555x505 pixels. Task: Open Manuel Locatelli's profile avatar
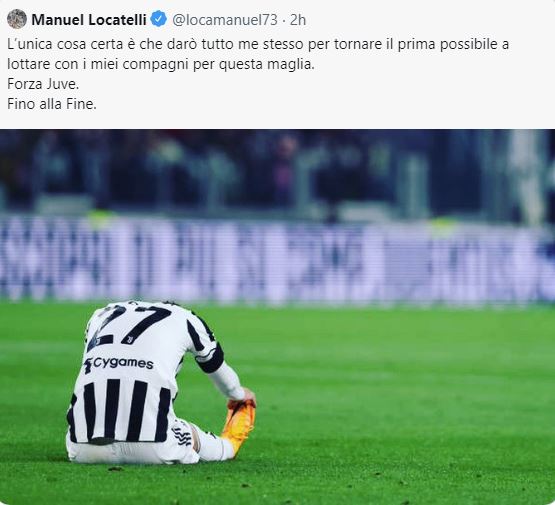17,19
